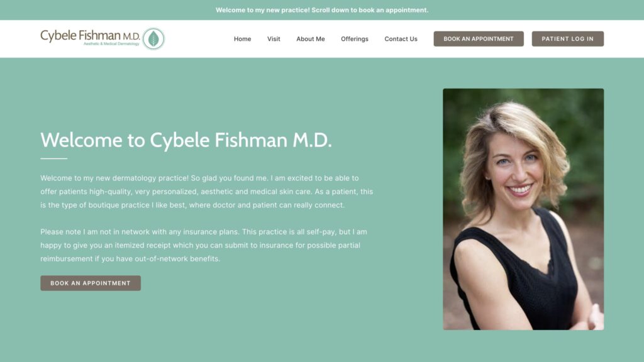Open the About Me page
Image resolution: width=644 pixels, height=362 pixels.
(311, 38)
